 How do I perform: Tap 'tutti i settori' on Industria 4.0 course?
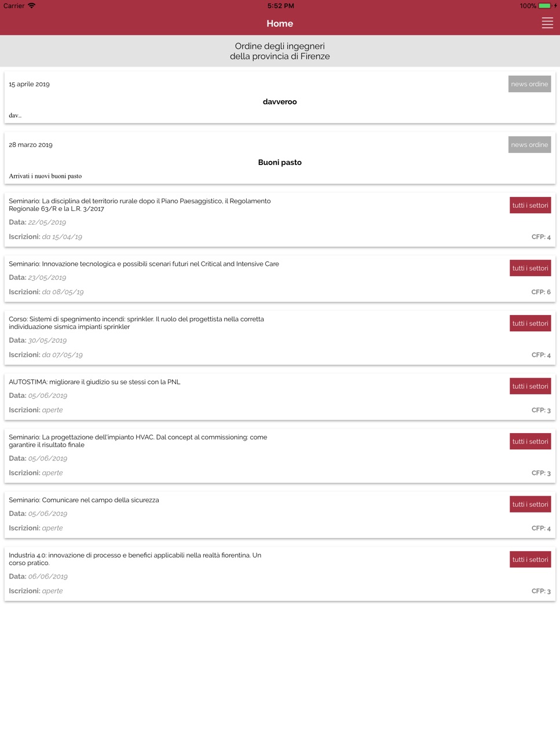point(530,559)
